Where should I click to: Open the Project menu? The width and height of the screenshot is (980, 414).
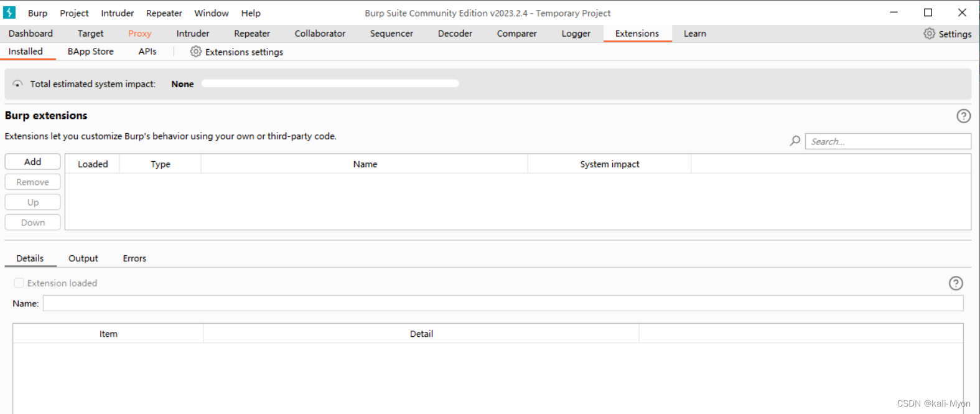(x=74, y=13)
